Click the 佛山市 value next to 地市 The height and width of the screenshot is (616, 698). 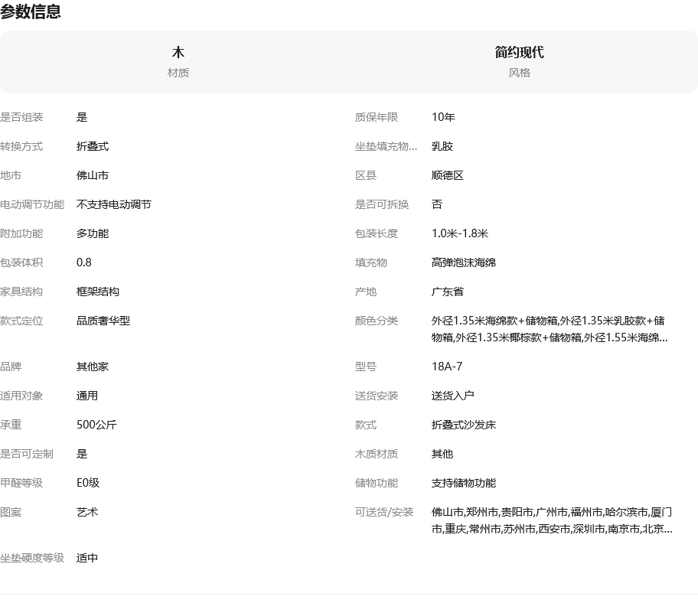93,175
